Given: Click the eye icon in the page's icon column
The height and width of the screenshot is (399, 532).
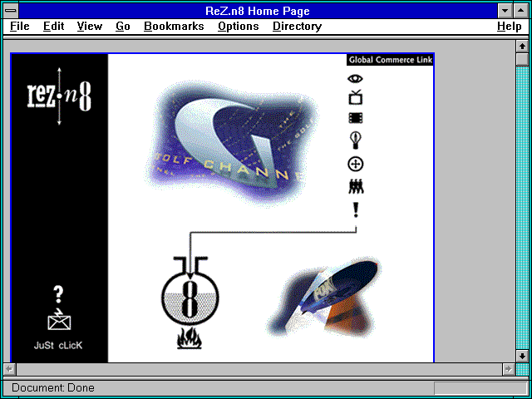Looking at the screenshot, I should click(355, 79).
